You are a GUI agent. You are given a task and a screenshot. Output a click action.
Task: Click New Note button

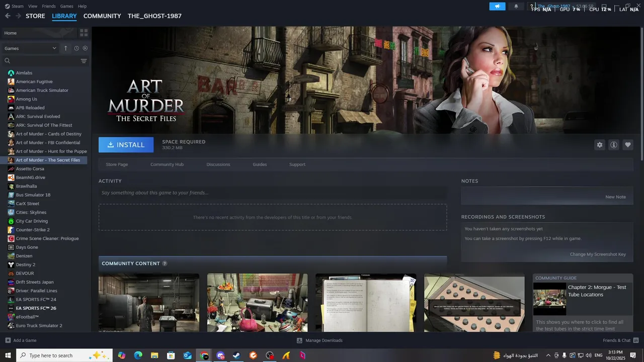pyautogui.click(x=615, y=197)
